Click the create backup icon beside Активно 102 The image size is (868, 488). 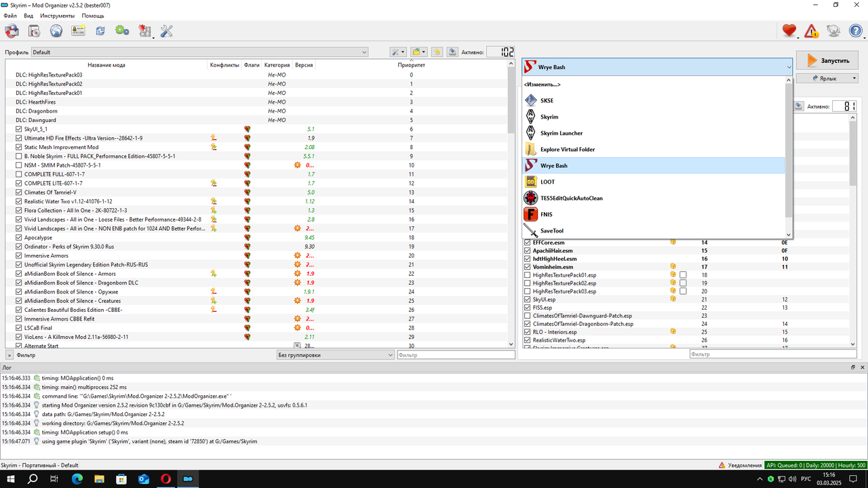[x=452, y=52]
